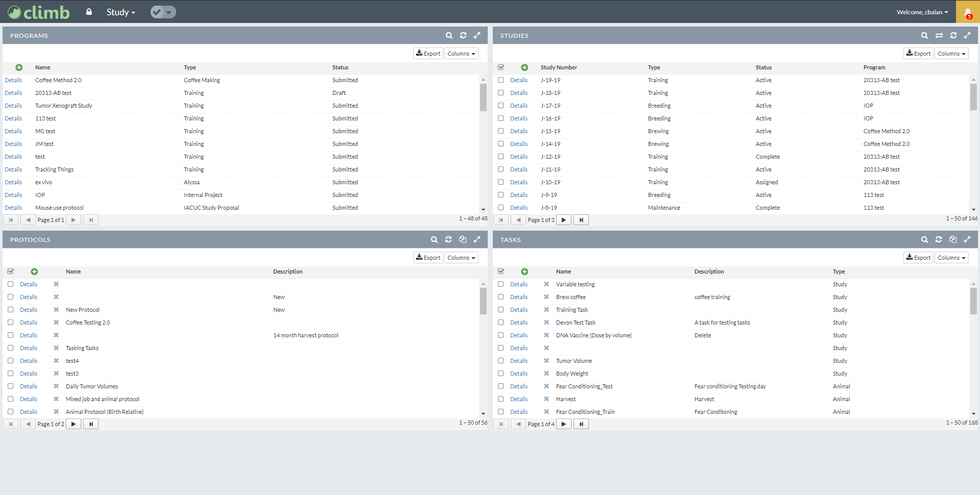The height and width of the screenshot is (495, 980).
Task: Open Details for Coffee Method 2.0 program
Action: [13, 80]
